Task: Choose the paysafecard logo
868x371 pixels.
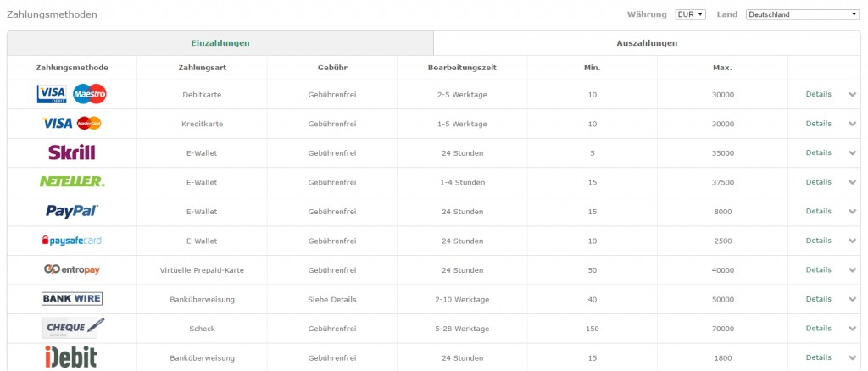Action: pyautogui.click(x=72, y=241)
